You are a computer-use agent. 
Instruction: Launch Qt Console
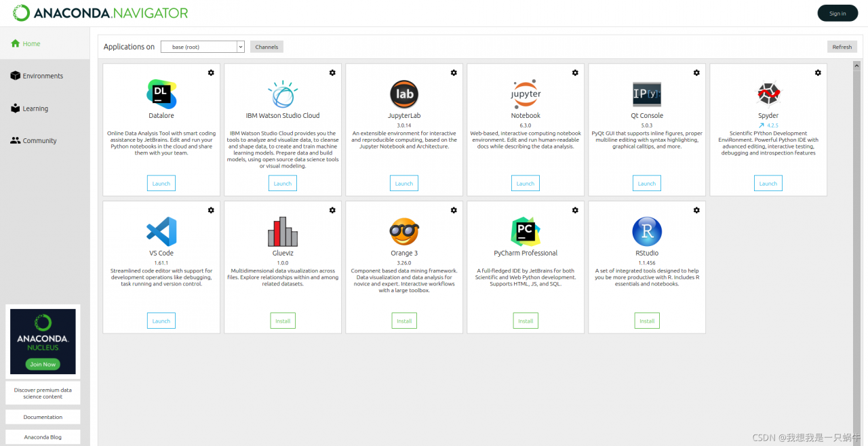[x=647, y=183]
